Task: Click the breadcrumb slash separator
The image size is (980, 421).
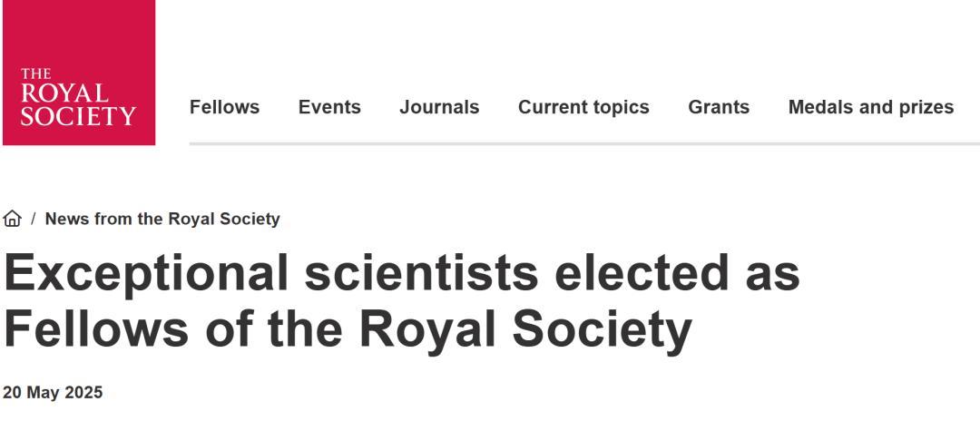Action: tap(34, 219)
